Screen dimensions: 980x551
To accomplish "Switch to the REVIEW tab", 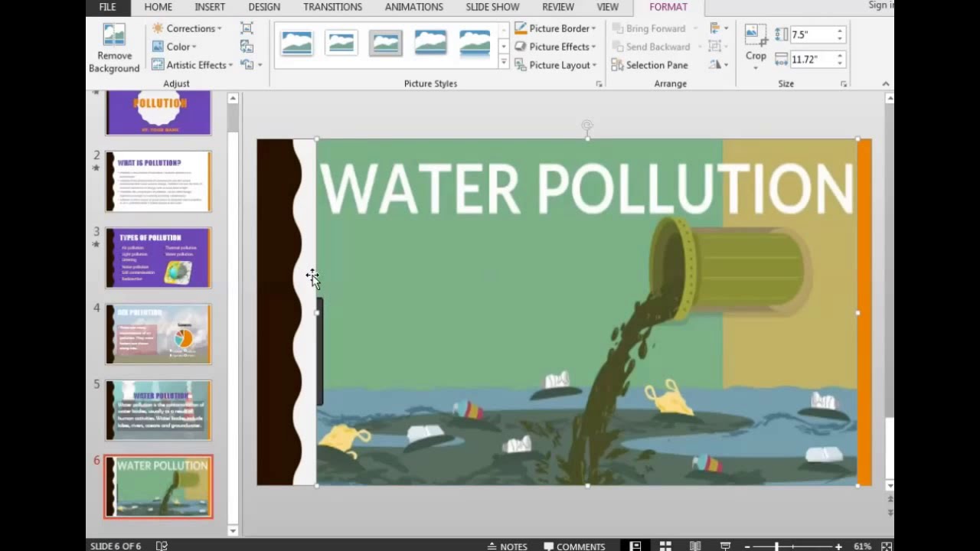I will 558,7.
